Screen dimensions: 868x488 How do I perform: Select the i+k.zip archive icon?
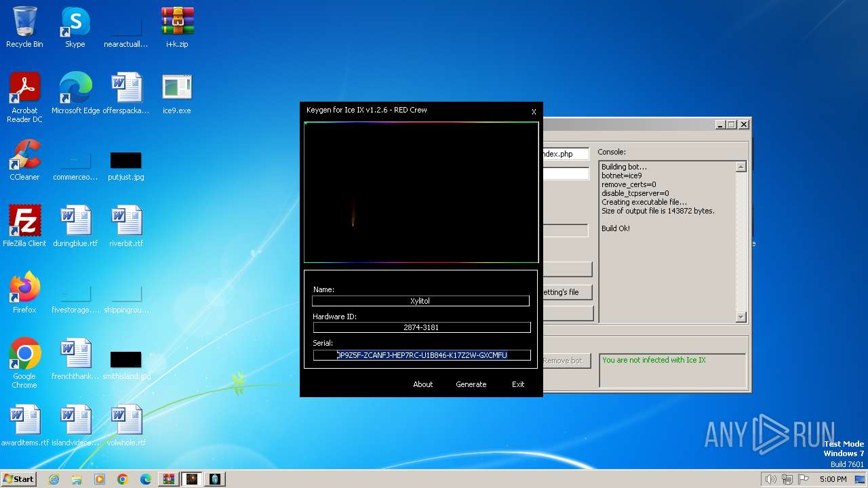tap(177, 27)
